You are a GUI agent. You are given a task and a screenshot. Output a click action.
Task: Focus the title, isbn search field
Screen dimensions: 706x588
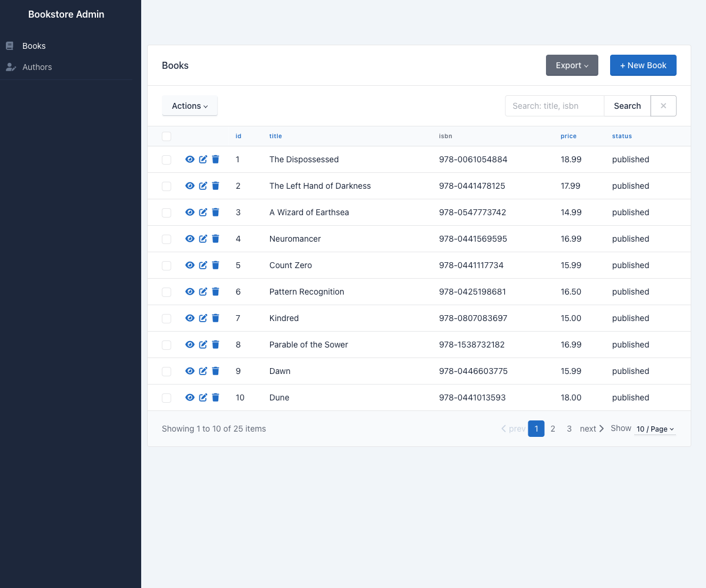point(555,106)
